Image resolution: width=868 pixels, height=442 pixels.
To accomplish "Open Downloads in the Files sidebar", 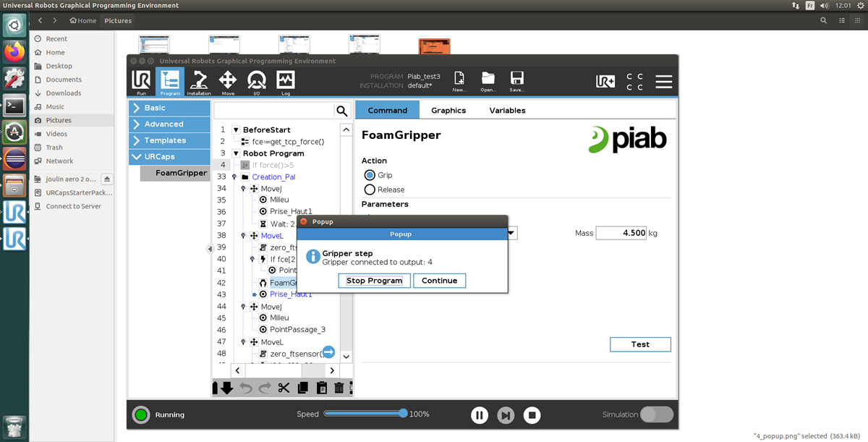I will pos(72,93).
